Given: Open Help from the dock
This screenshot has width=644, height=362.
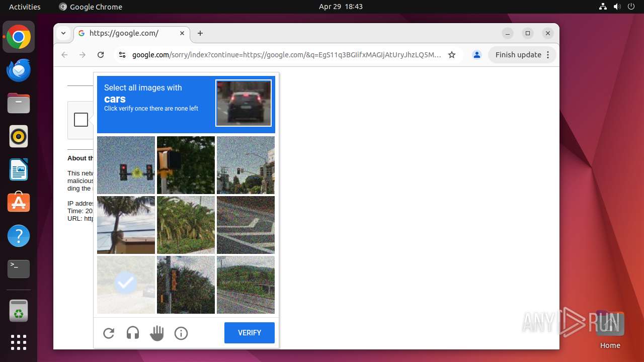Looking at the screenshot, I should coord(19,236).
